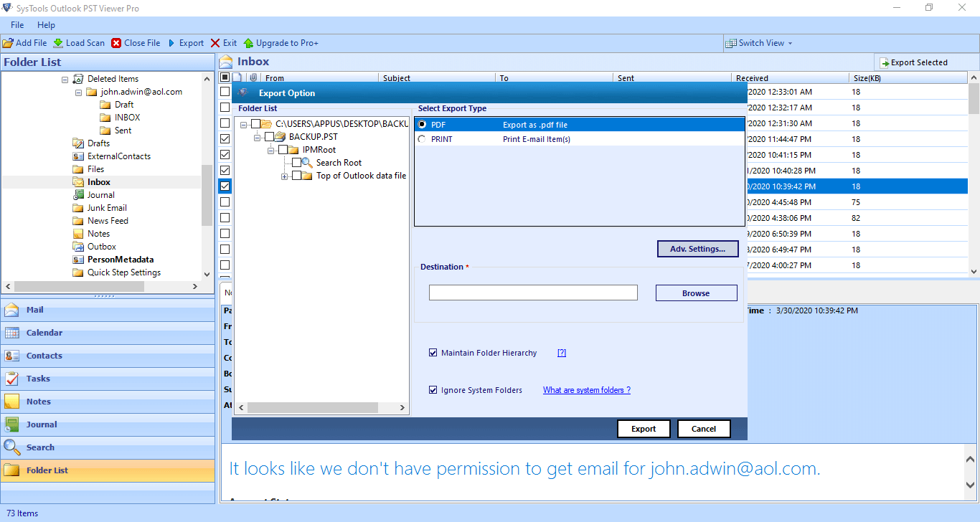Collapse the Deleted Items tree node
Screen dimensions: 980x522
tap(65, 80)
